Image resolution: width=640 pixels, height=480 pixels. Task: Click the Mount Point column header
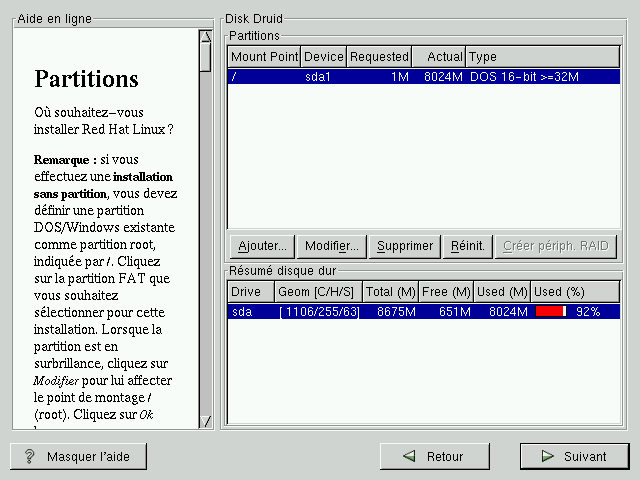(x=264, y=57)
